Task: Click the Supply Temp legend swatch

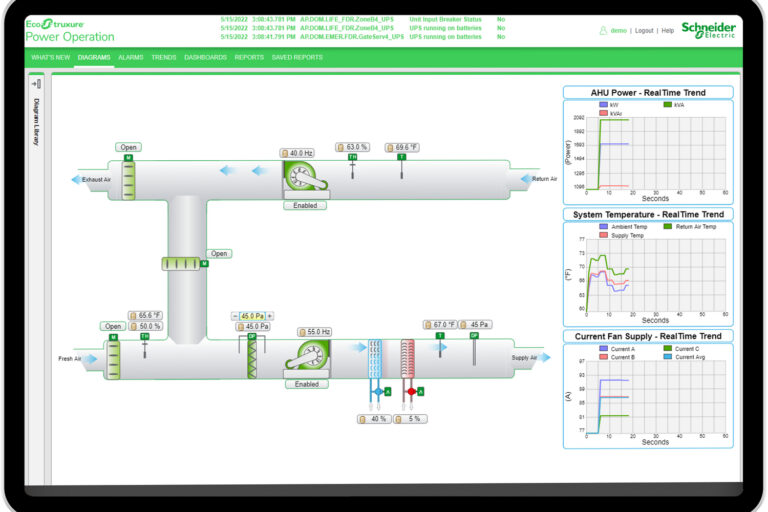Action: point(603,236)
